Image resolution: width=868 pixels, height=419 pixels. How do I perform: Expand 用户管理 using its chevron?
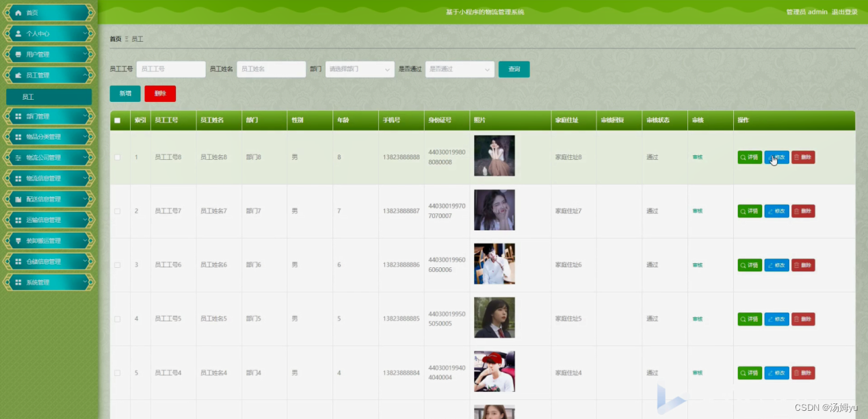pos(86,54)
